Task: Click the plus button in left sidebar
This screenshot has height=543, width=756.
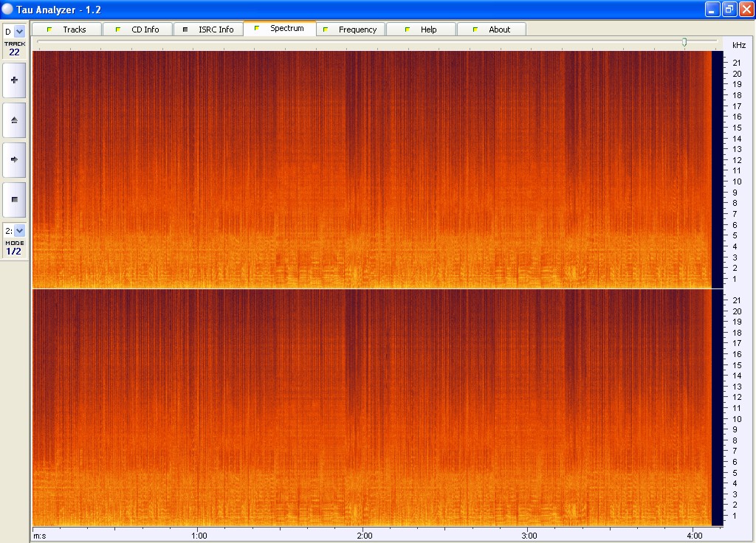Action: (14, 80)
